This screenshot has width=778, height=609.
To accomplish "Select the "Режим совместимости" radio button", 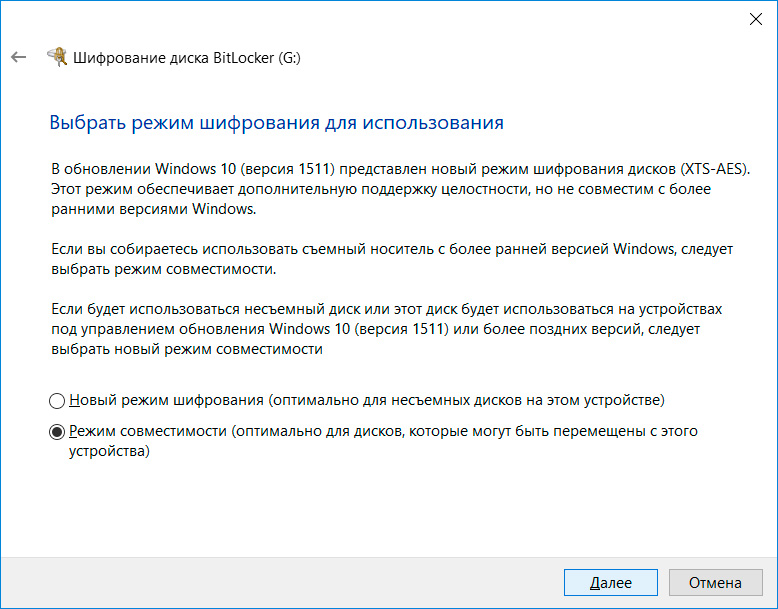I will 57,432.
